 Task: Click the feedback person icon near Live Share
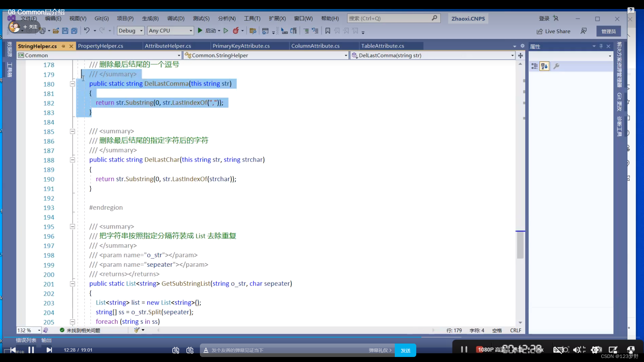(584, 31)
